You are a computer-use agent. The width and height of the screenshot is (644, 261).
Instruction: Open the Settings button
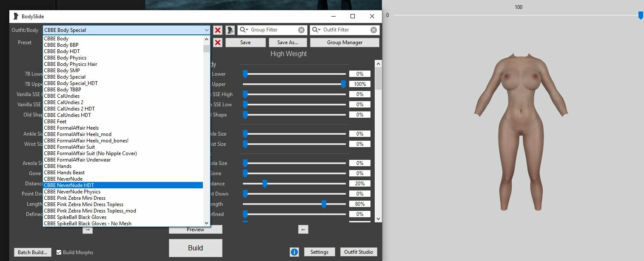(x=319, y=252)
